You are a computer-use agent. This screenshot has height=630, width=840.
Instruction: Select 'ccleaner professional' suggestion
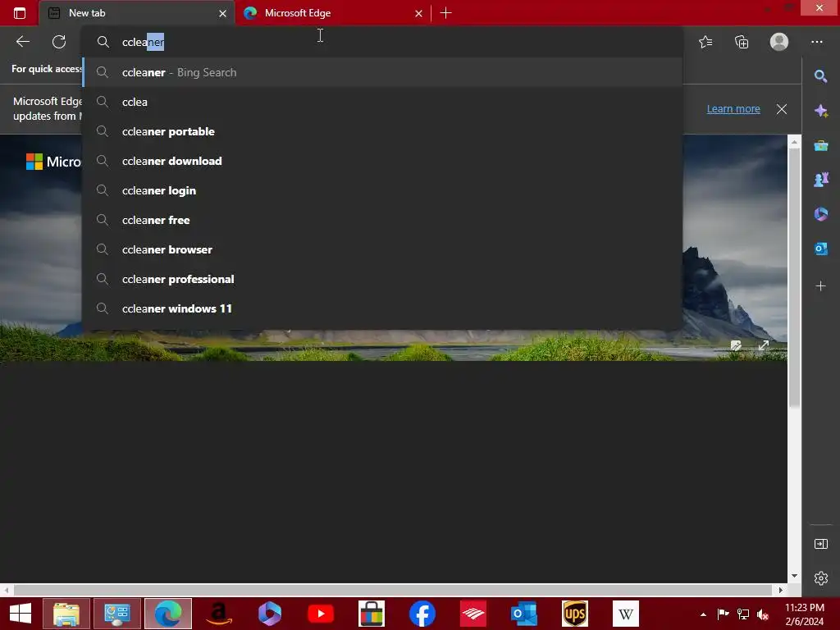tap(382, 279)
